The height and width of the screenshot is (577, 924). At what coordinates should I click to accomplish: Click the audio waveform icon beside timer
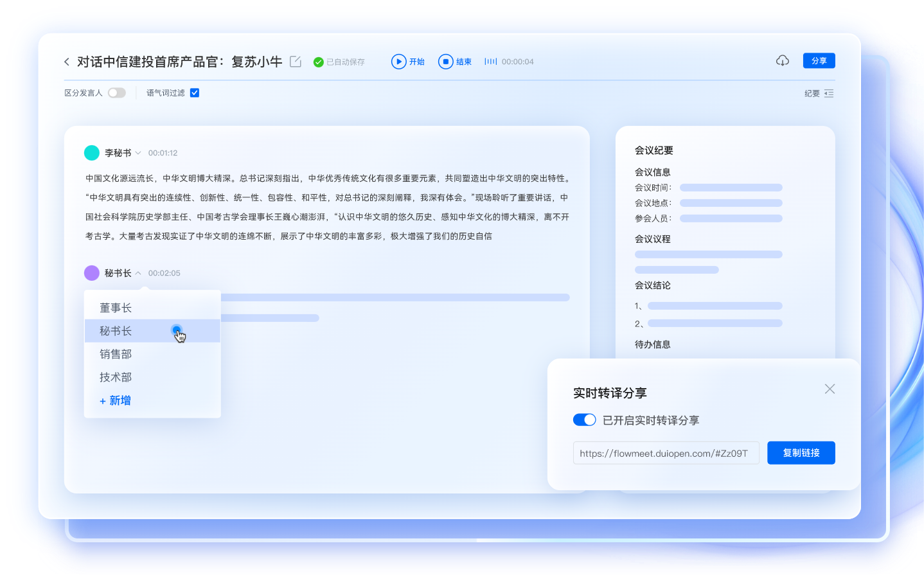(x=491, y=62)
